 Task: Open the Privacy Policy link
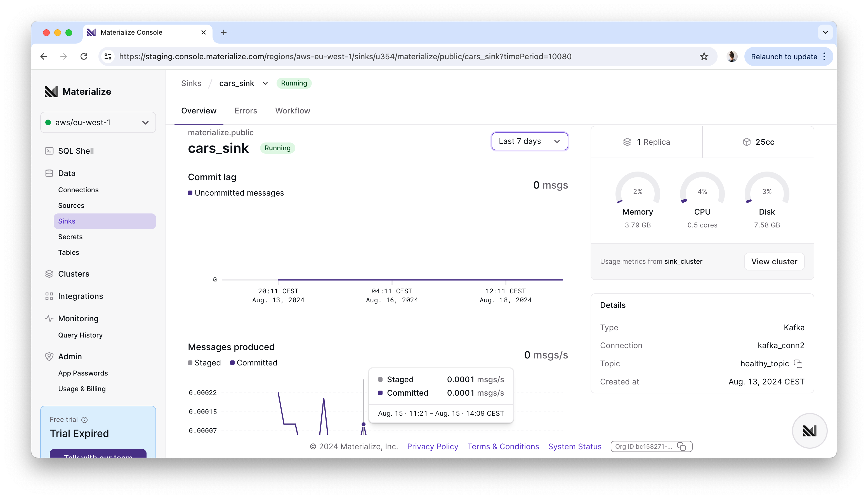click(432, 446)
